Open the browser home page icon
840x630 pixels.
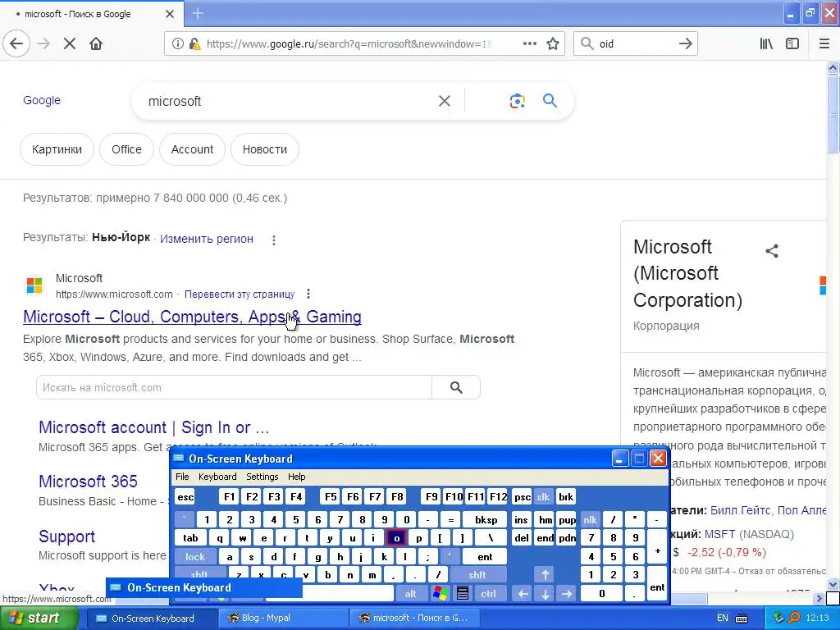pyautogui.click(x=96, y=44)
